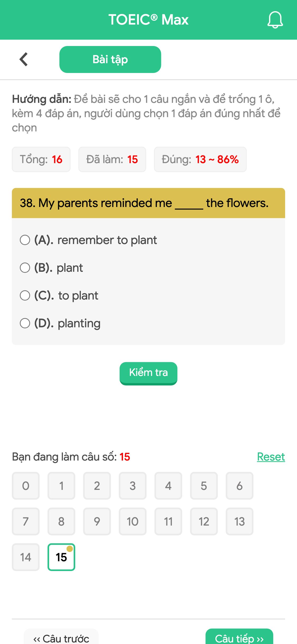Select the current question 15
Screen dimensions: 297x644
pyautogui.click(x=61, y=557)
